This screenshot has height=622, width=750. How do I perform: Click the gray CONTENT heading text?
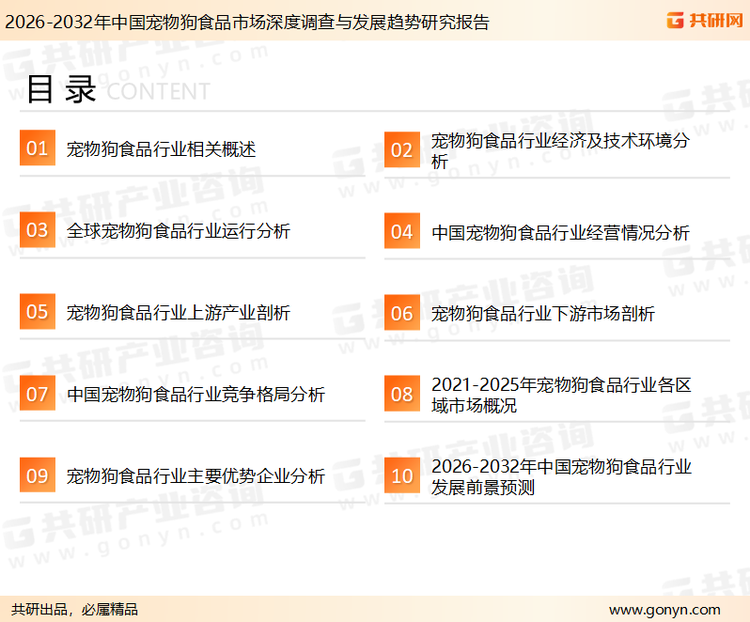pyautogui.click(x=158, y=91)
